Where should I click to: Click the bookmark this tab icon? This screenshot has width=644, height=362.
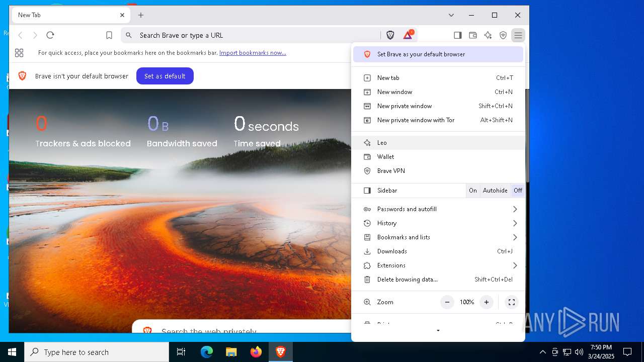pos(109,35)
